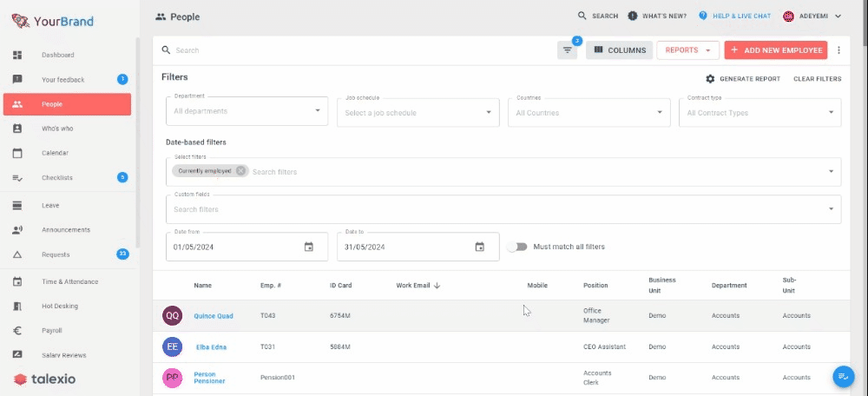
Task: Click the talexio logo
Action: pyautogui.click(x=45, y=379)
